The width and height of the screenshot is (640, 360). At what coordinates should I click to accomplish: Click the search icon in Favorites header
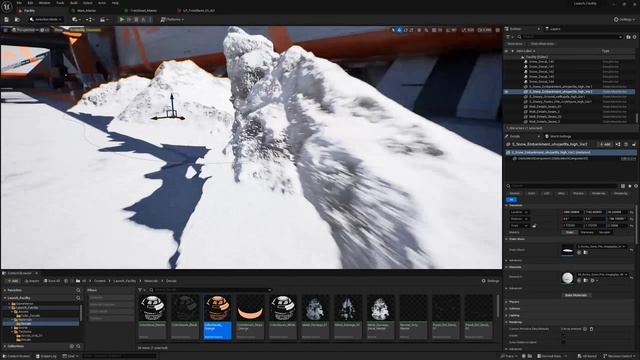pyautogui.click(x=78, y=290)
